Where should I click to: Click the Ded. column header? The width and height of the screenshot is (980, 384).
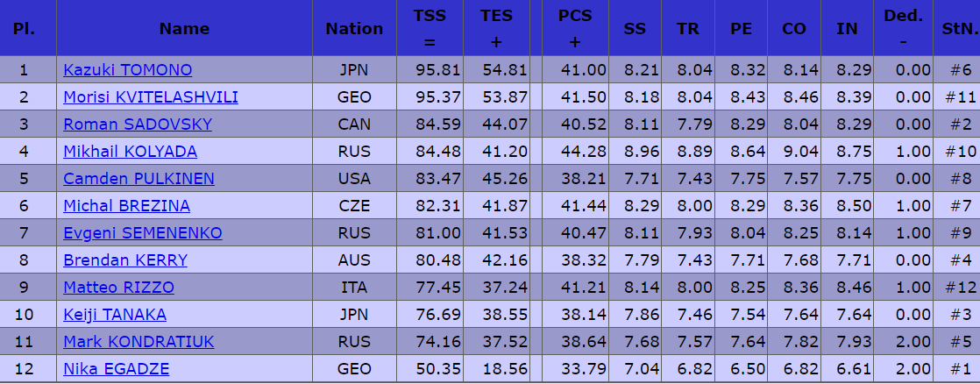pyautogui.click(x=903, y=28)
